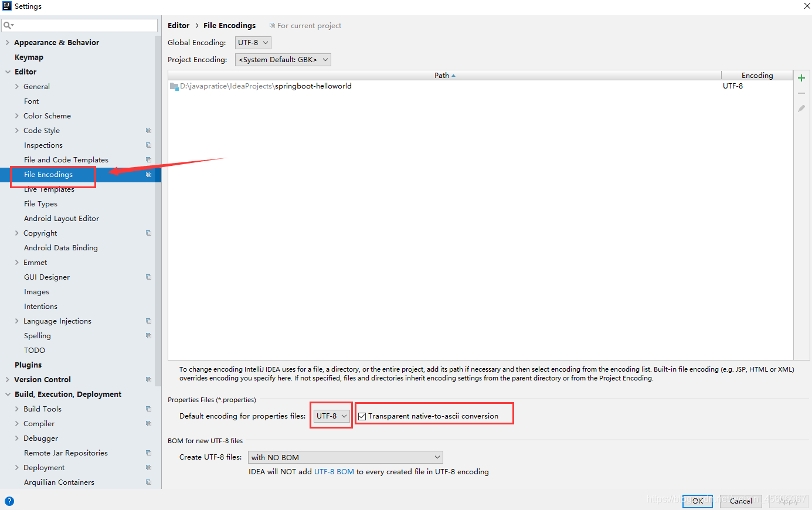Collapse Build, Execution, Deployment section
The image size is (812, 510).
8,395
